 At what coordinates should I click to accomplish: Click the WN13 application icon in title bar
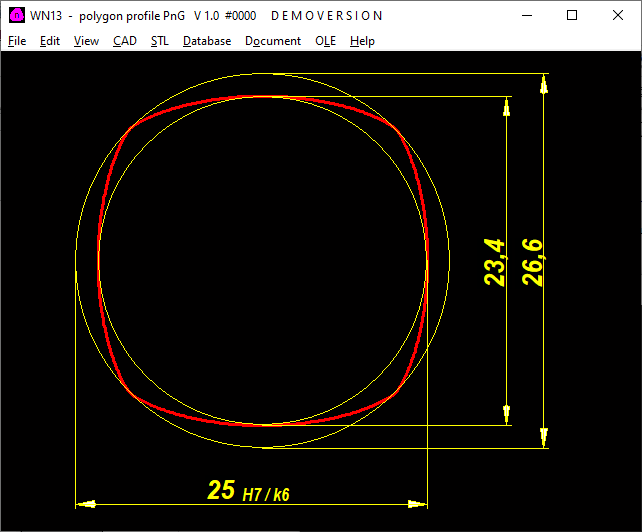pos(16,16)
